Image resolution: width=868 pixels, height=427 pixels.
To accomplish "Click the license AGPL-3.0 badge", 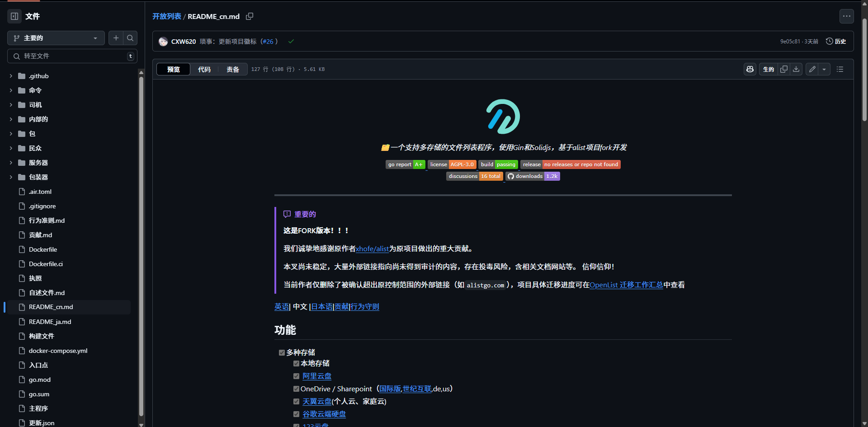I will pos(452,164).
